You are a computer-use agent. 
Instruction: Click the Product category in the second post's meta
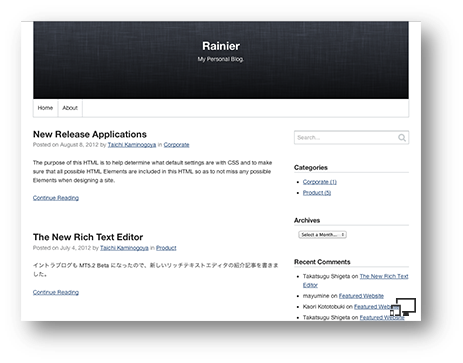click(166, 248)
